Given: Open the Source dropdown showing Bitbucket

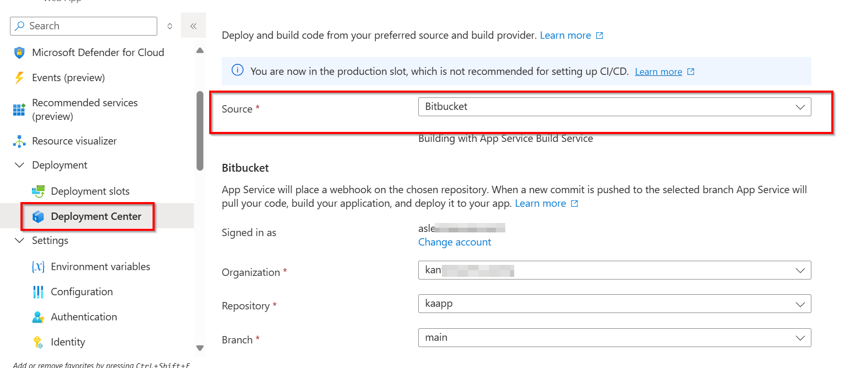Looking at the screenshot, I should pyautogui.click(x=614, y=107).
